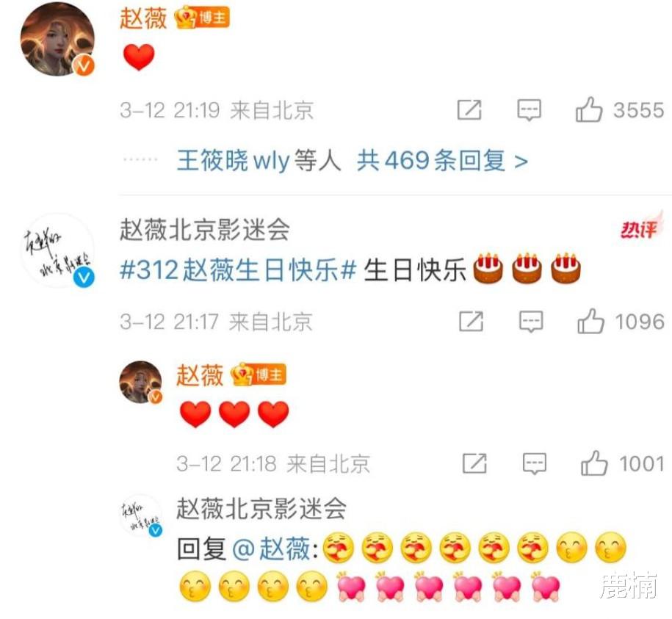672x619 pixels.
Task: Tap the share icon on the 21:17 comment
Action: point(471,321)
